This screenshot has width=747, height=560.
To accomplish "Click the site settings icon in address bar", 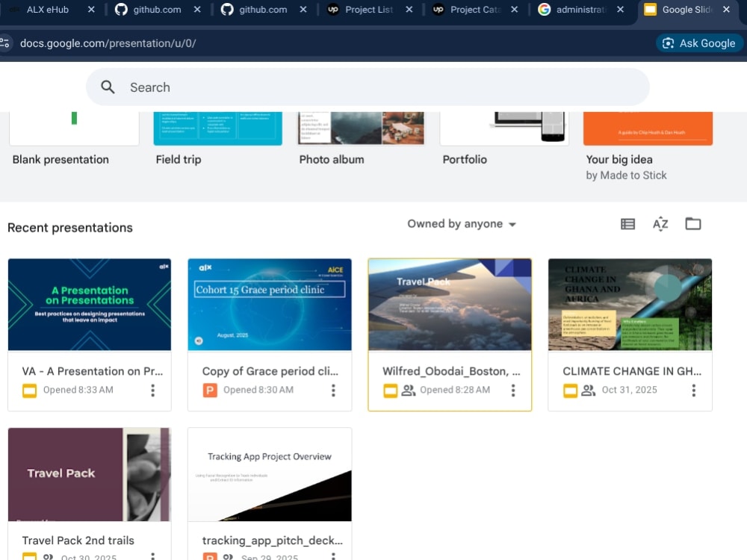I will [x=4, y=43].
